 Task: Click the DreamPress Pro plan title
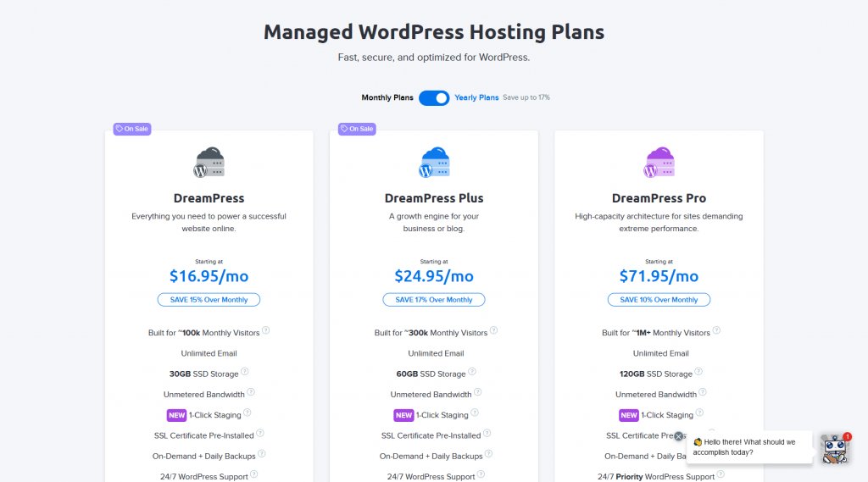pyautogui.click(x=659, y=198)
